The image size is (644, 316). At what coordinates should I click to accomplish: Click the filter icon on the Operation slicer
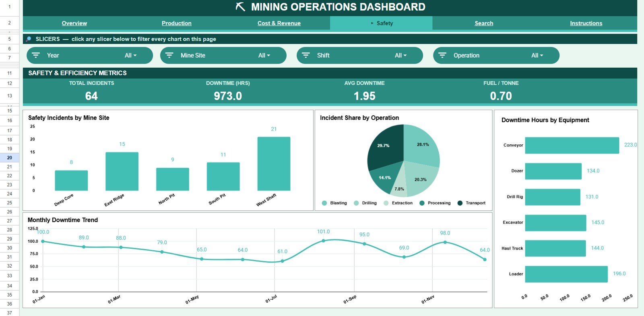pos(442,55)
